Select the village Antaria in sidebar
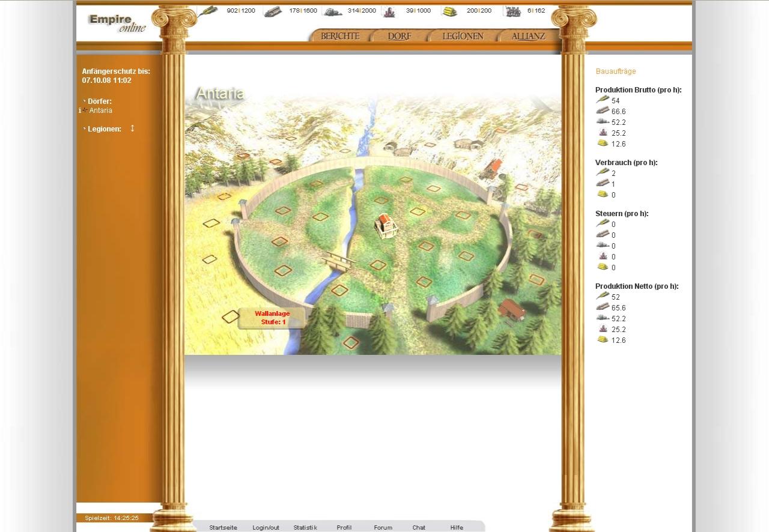Image resolution: width=769 pixels, height=532 pixels. tap(101, 110)
